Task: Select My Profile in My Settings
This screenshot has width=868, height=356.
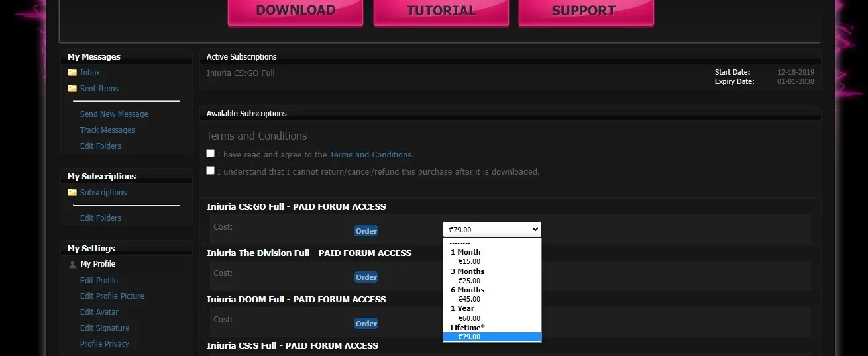Action: tap(98, 264)
